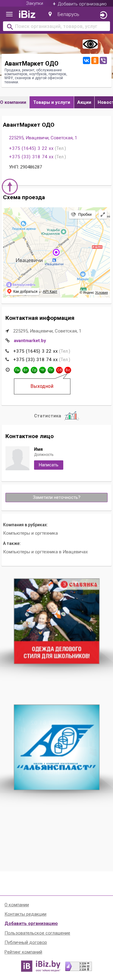Open the avantmarket.by website link
113x980 pixels.
pos(30,341)
